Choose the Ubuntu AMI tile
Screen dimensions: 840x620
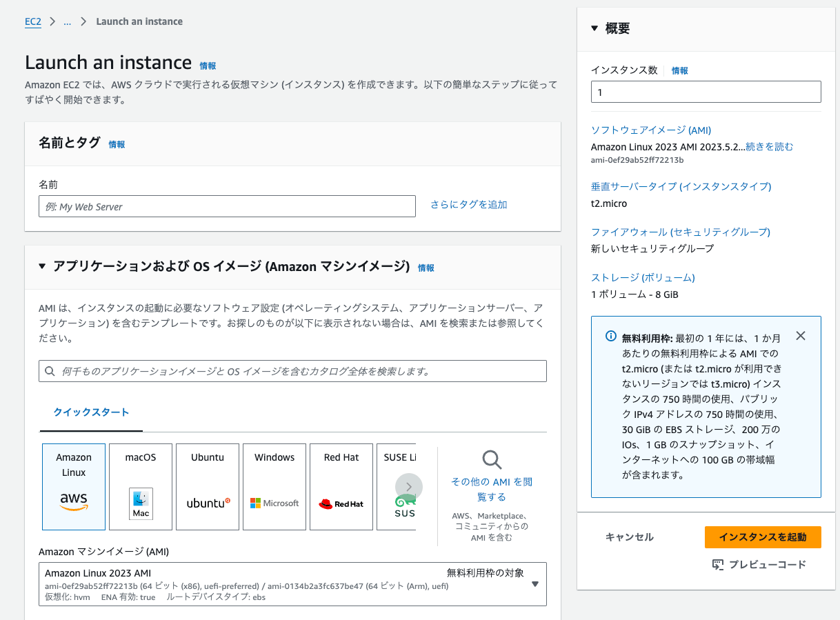[x=208, y=487]
